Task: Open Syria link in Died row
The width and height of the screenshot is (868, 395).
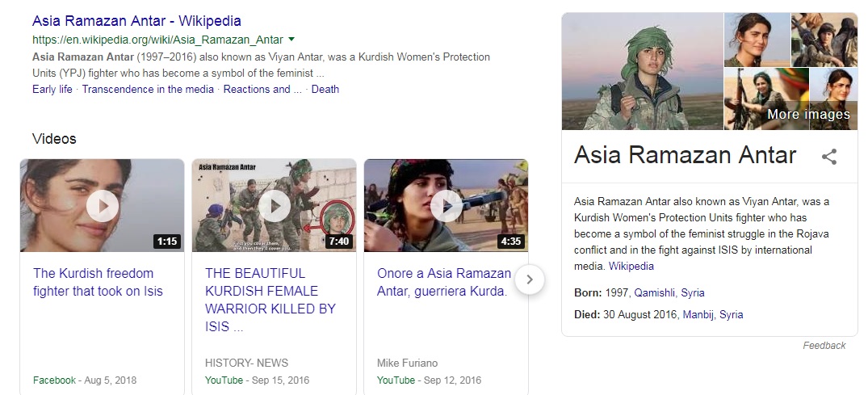Action: coord(732,315)
